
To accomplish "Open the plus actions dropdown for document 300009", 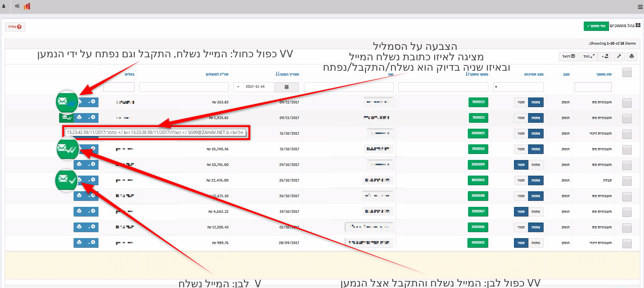I will pos(92,164).
